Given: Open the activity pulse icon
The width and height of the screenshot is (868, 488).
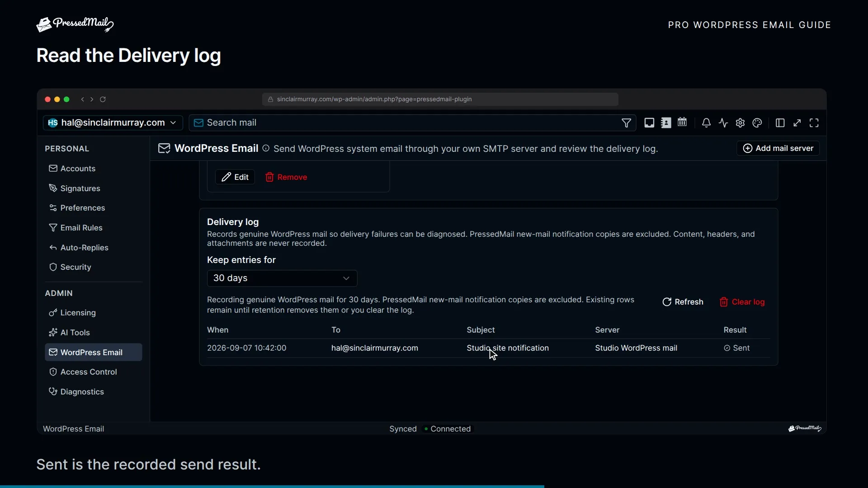Looking at the screenshot, I should [723, 123].
